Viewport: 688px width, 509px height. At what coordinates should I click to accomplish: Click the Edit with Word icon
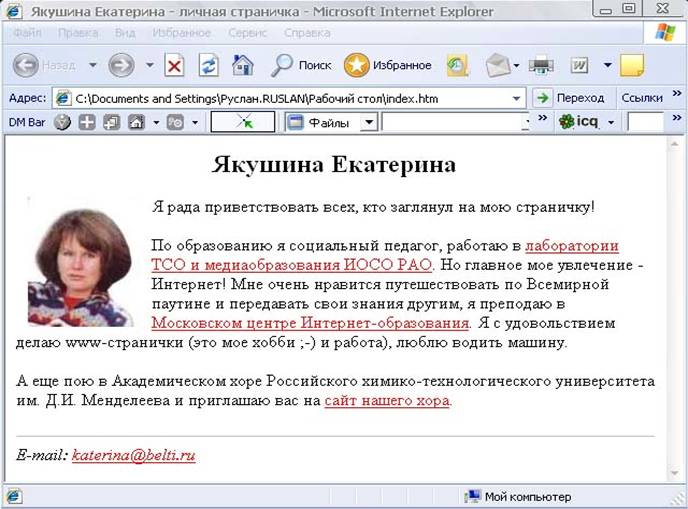click(x=579, y=66)
